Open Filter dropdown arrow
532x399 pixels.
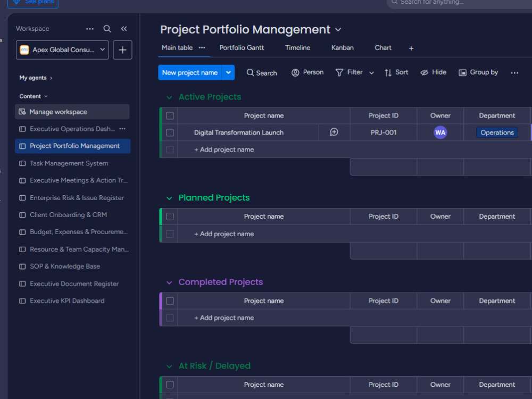pos(371,73)
